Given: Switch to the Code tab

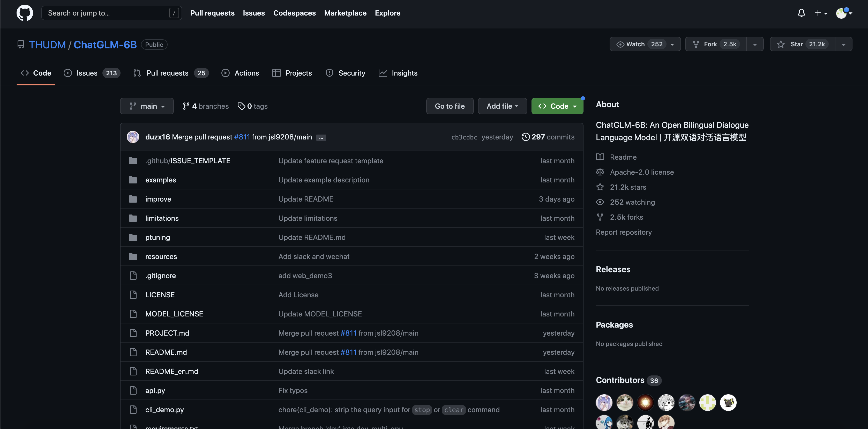Looking at the screenshot, I should coord(36,73).
